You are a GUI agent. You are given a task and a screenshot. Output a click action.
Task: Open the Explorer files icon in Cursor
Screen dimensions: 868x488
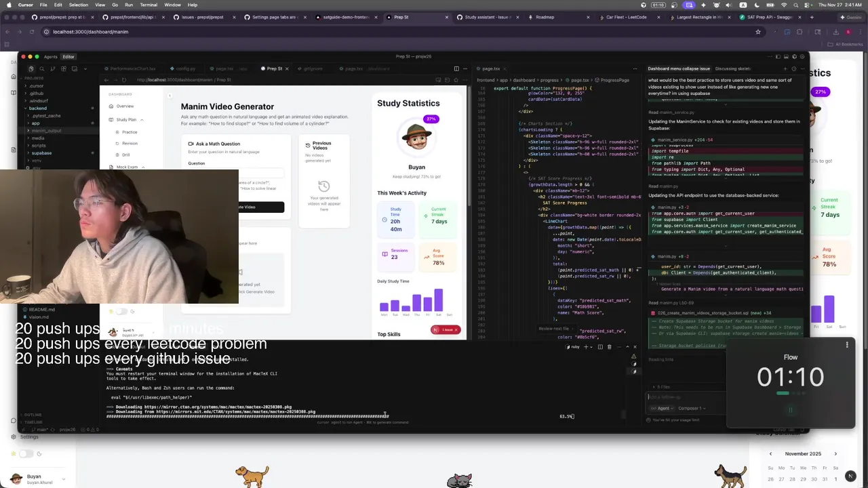click(x=31, y=68)
